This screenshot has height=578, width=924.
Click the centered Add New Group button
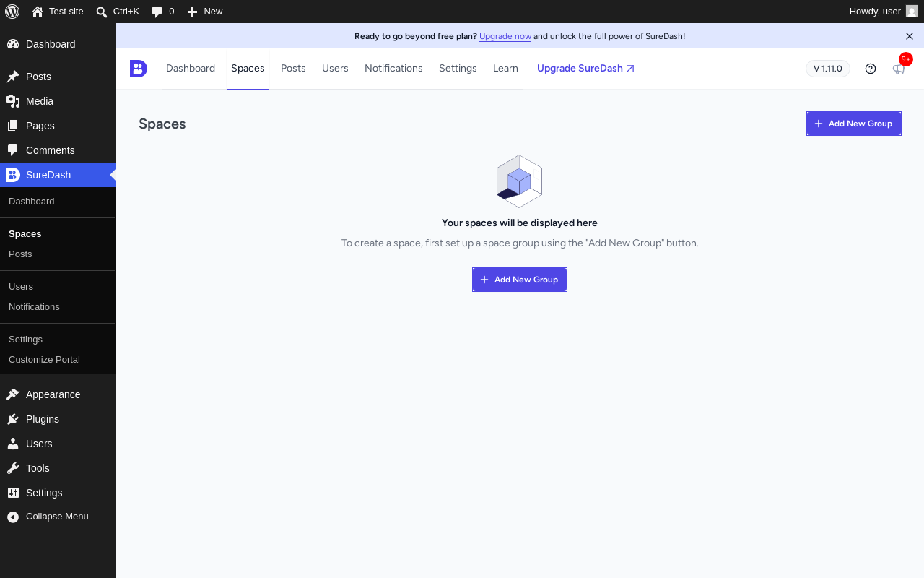(520, 280)
